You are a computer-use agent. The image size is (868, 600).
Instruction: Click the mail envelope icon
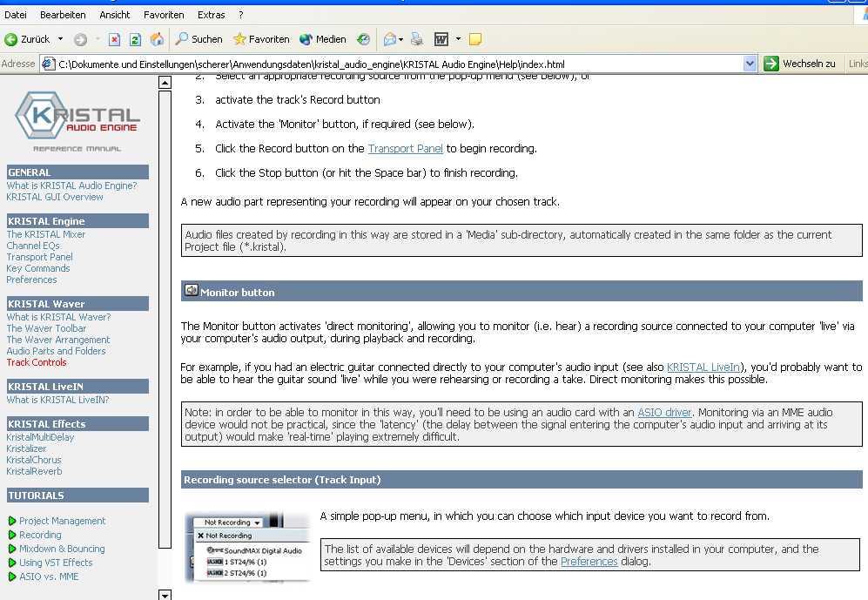(390, 39)
